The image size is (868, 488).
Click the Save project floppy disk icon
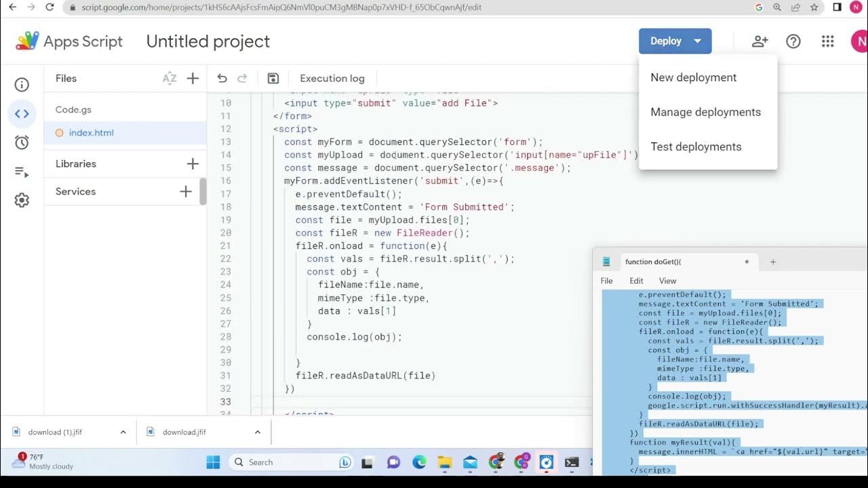pyautogui.click(x=273, y=79)
